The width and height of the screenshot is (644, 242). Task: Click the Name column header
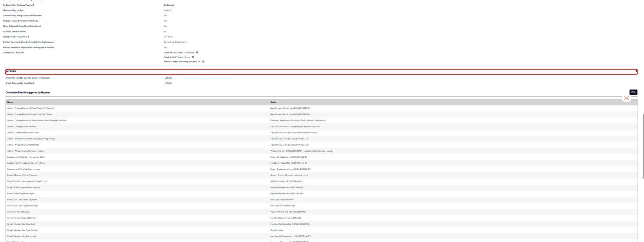(10, 102)
